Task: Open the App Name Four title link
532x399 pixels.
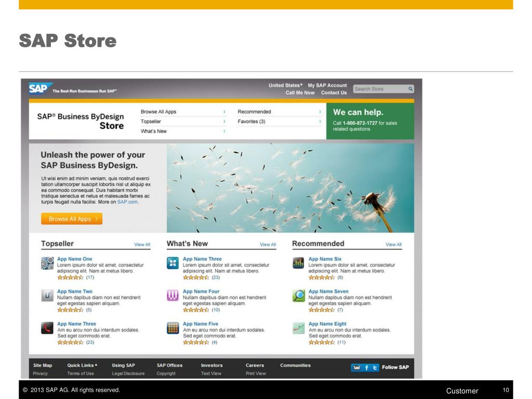Action: click(x=201, y=291)
